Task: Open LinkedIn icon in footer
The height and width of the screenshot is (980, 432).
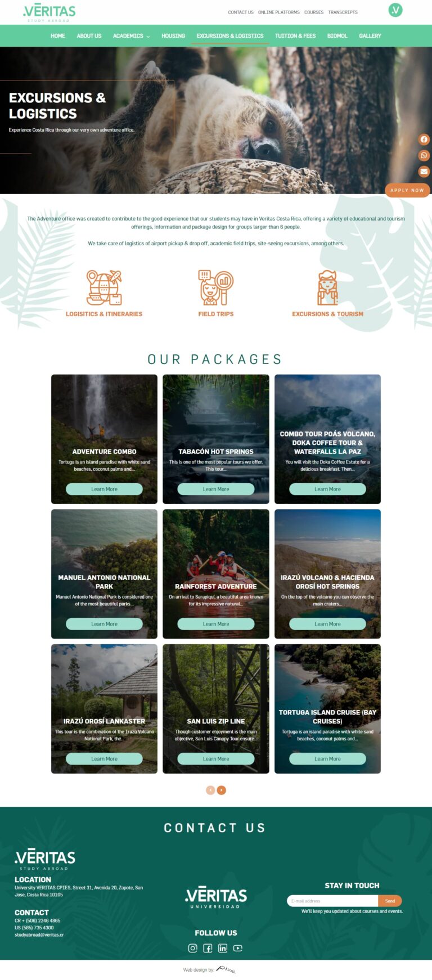Action: click(x=223, y=948)
